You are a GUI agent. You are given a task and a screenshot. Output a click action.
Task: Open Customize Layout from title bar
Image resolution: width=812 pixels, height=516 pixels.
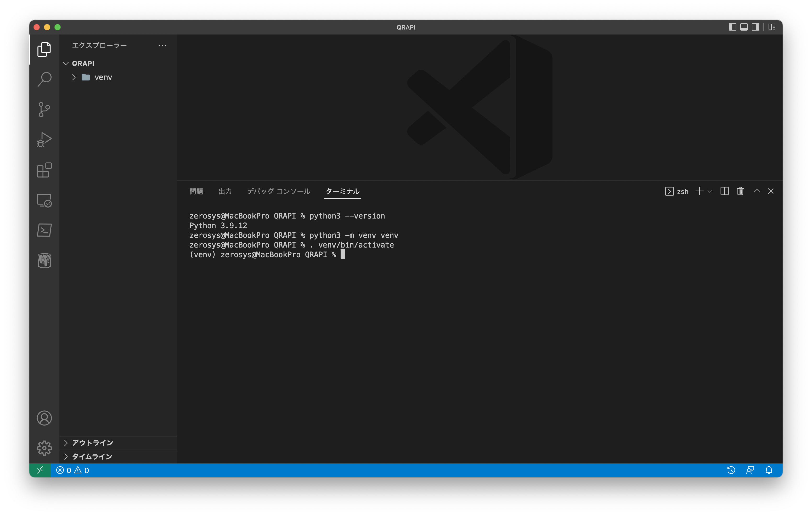tap(772, 27)
